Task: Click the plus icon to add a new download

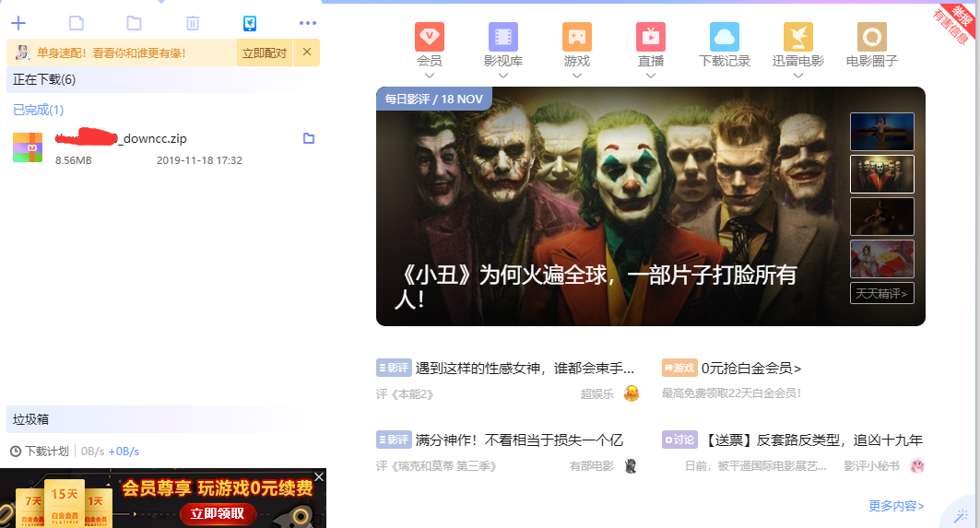Action: [x=18, y=23]
